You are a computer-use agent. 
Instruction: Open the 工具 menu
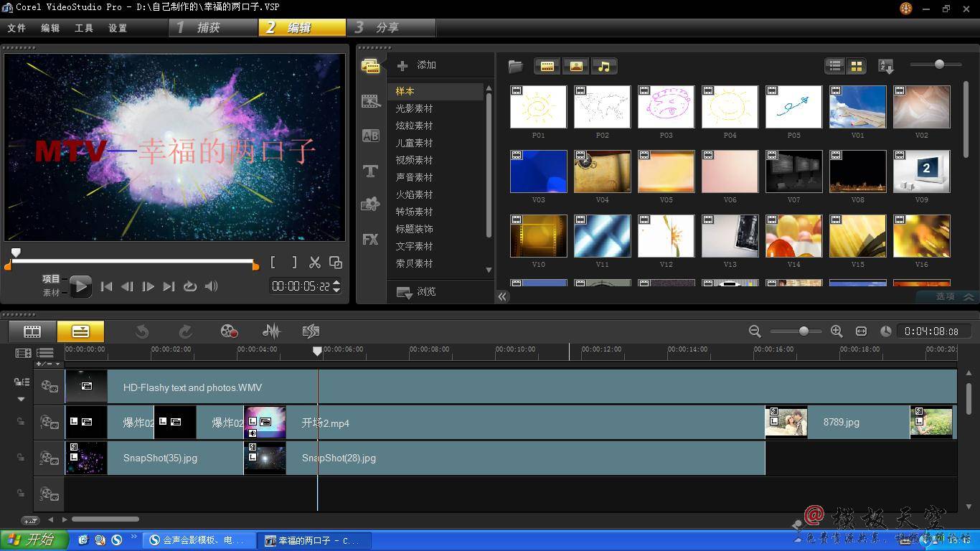(84, 28)
